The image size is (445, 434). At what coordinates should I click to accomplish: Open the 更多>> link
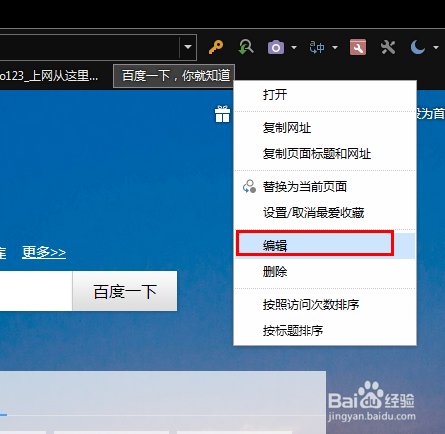point(44,252)
